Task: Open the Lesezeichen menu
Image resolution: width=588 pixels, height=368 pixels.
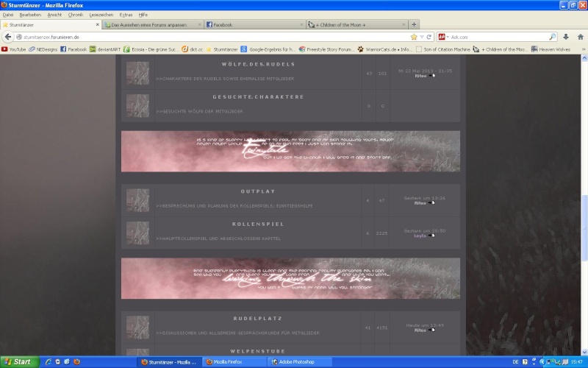Action: point(101,15)
